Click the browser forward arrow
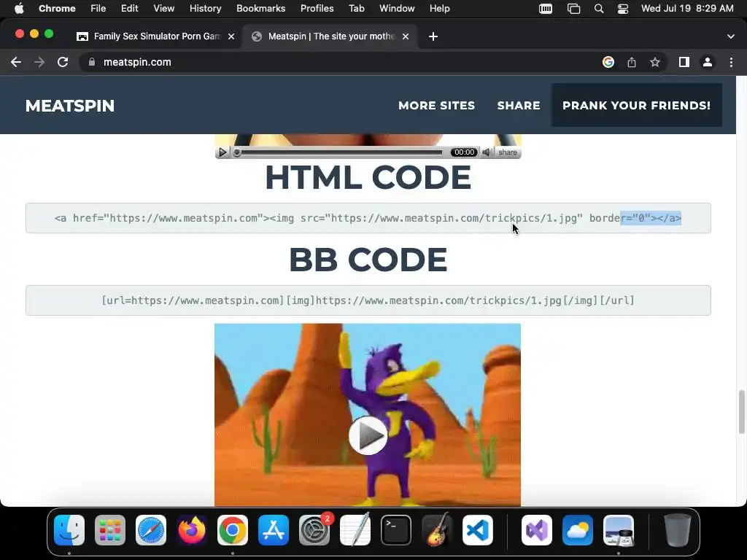 click(39, 63)
